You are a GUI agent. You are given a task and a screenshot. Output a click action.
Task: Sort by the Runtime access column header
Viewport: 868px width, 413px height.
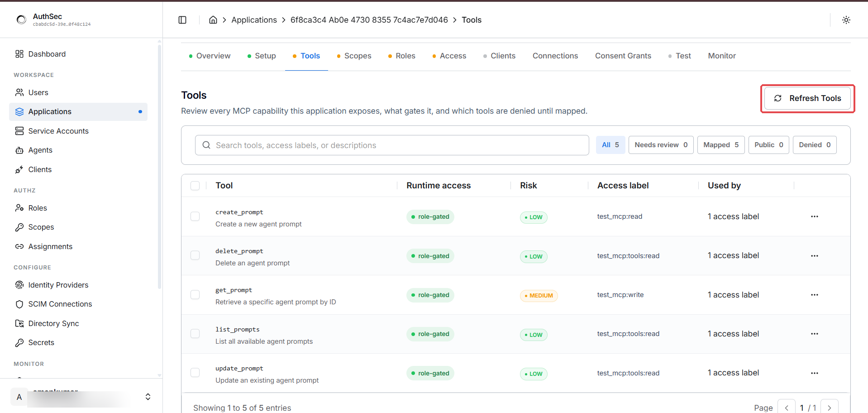pos(439,186)
